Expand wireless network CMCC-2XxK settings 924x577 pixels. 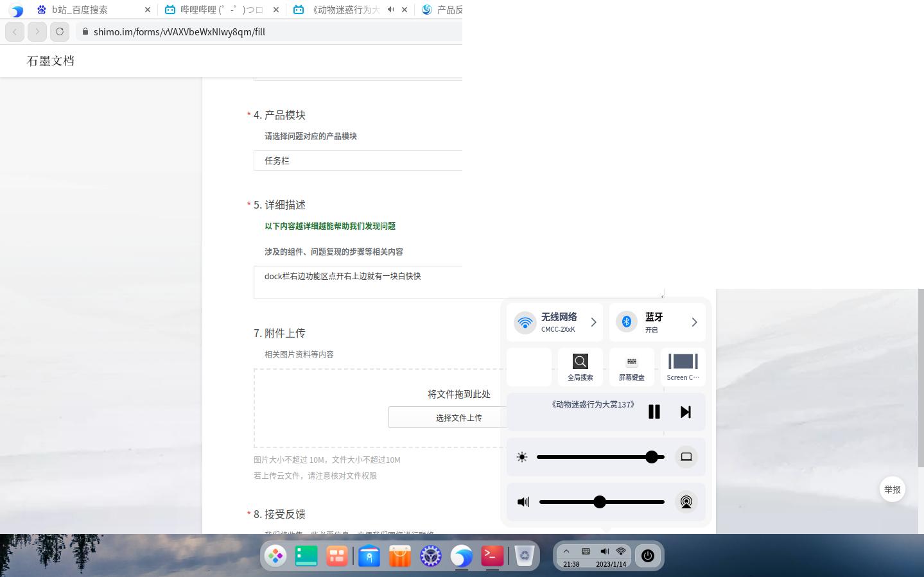click(x=593, y=322)
